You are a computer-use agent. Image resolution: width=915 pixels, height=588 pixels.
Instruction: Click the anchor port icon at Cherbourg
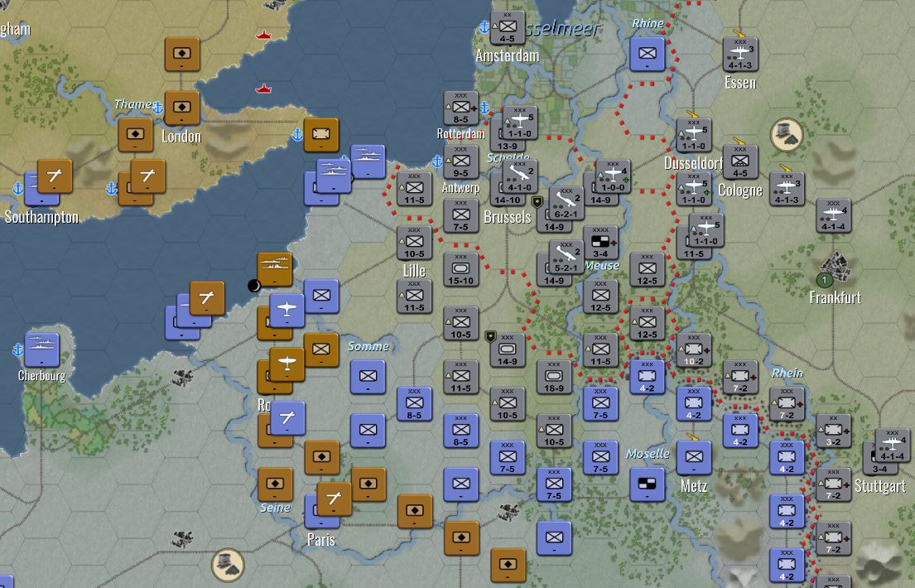[x=18, y=349]
